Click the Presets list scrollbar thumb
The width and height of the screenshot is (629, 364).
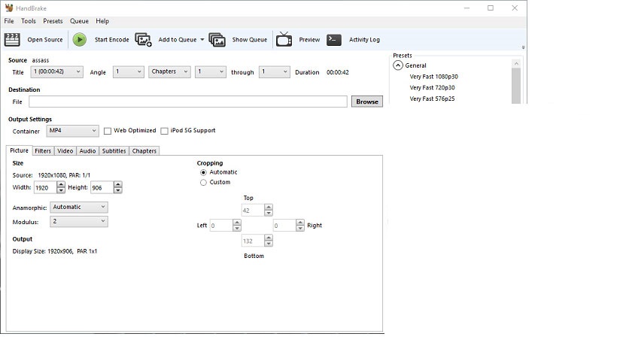[516, 86]
